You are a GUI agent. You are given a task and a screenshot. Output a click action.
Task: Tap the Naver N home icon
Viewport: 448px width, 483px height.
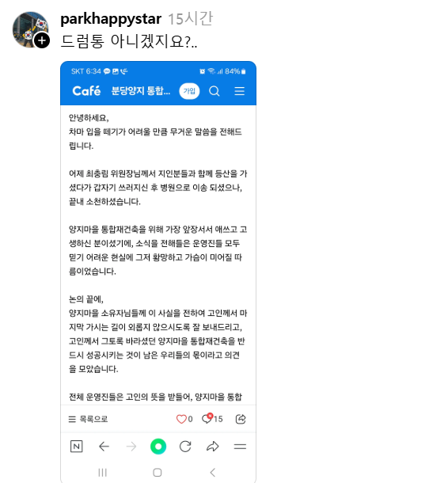click(x=77, y=447)
